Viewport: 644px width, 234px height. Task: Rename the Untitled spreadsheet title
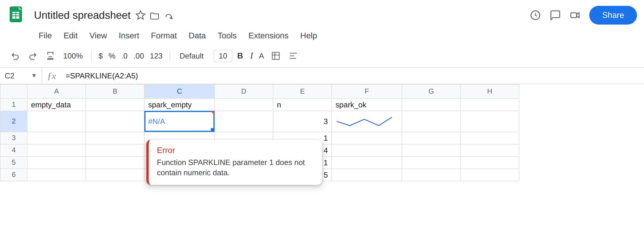(x=82, y=15)
